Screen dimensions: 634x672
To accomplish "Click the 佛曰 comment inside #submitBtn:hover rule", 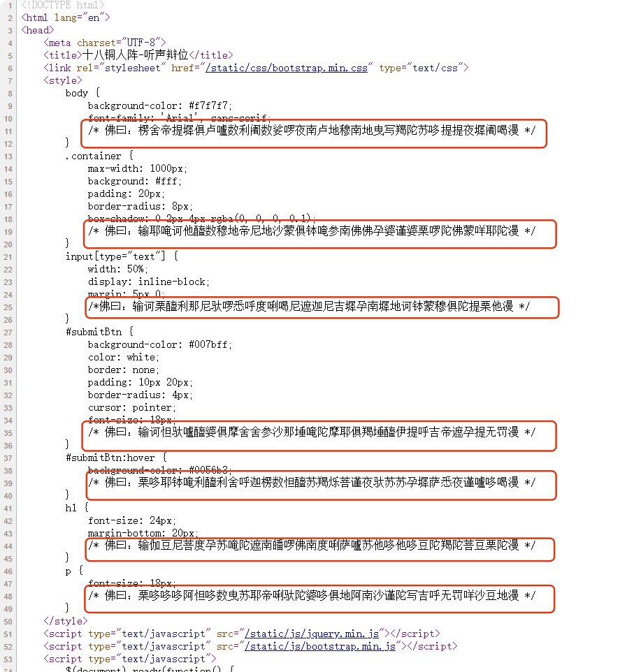I will [311, 483].
